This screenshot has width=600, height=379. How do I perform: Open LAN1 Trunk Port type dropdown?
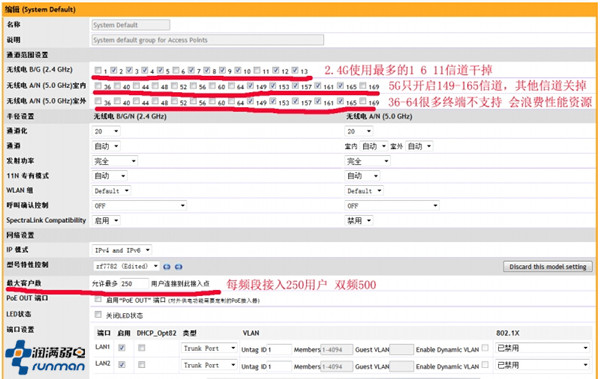tap(209, 348)
